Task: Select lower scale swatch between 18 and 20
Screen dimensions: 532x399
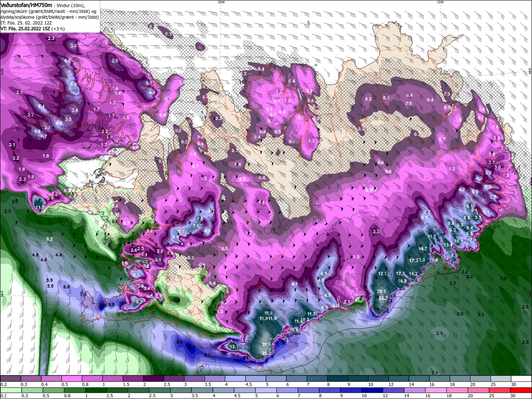Action: (x=458, y=390)
